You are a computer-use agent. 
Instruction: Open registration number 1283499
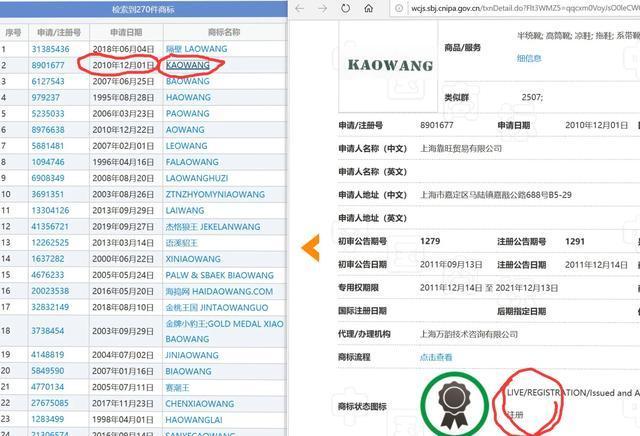pyautogui.click(x=48, y=419)
